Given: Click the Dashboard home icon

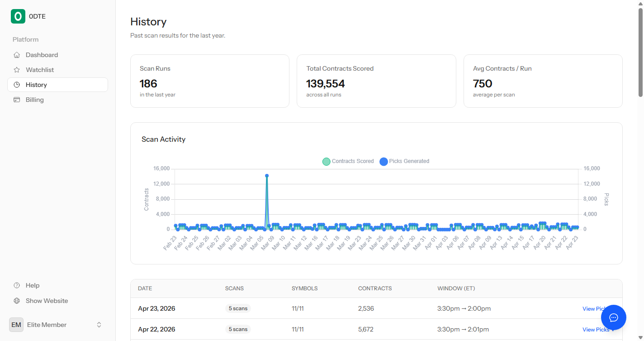Looking at the screenshot, I should click(17, 55).
